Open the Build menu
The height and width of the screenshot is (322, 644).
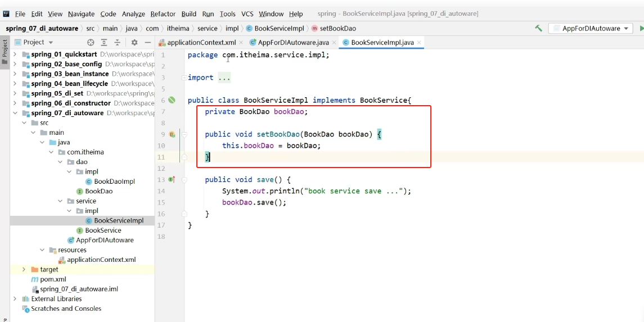188,14
